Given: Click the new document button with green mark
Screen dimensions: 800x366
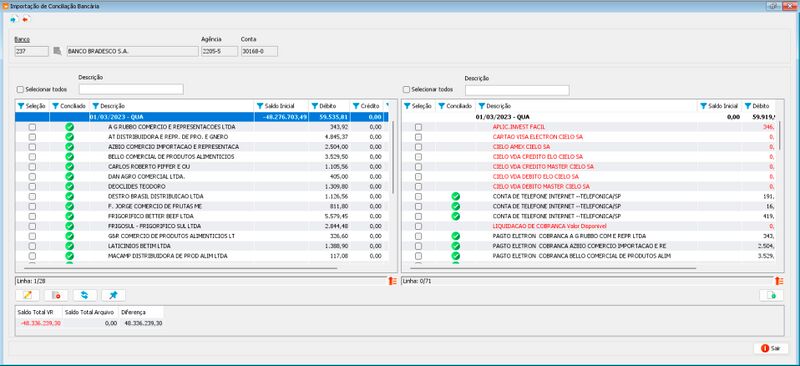Looking at the screenshot, I should pyautogui.click(x=771, y=295).
